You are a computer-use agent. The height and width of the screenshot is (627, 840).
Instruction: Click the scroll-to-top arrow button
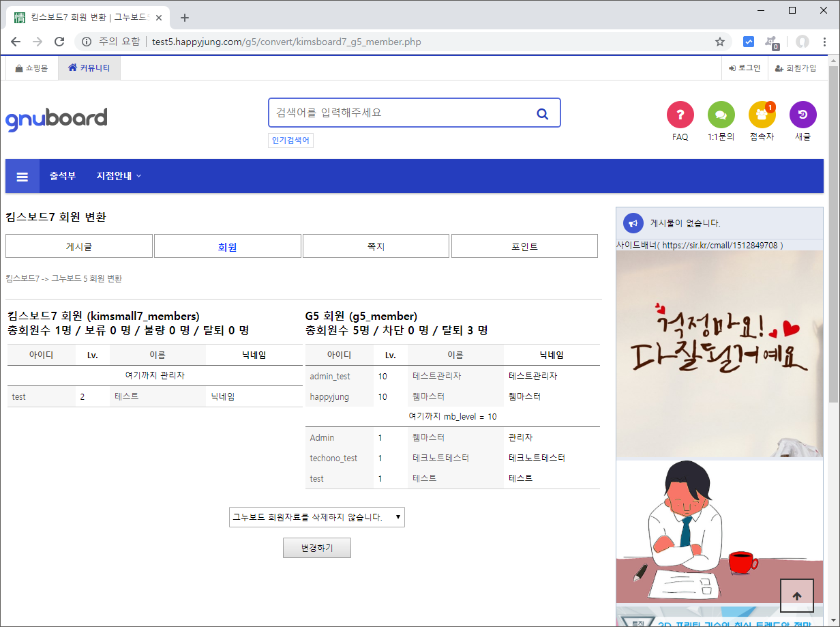coord(796,596)
